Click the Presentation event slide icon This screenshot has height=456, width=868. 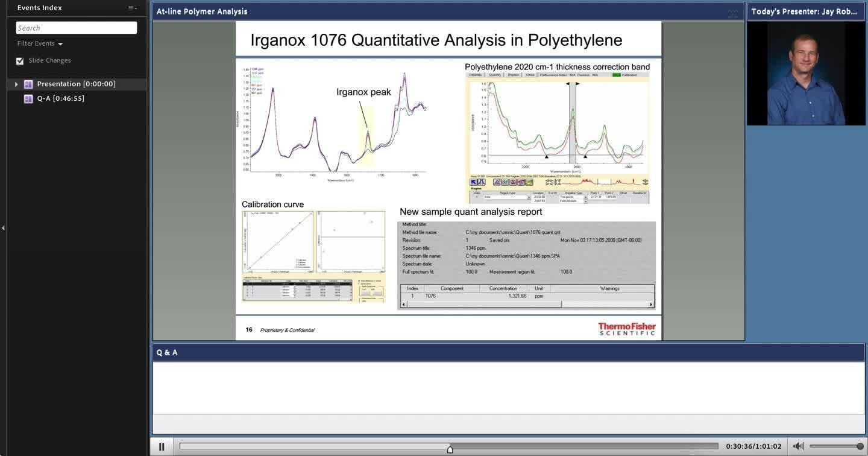click(28, 84)
